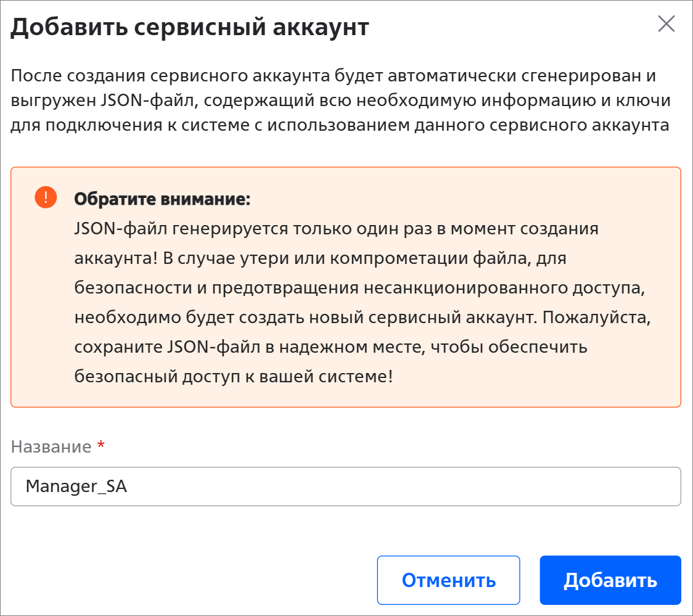Click the orange exclamation warning icon

point(46,197)
